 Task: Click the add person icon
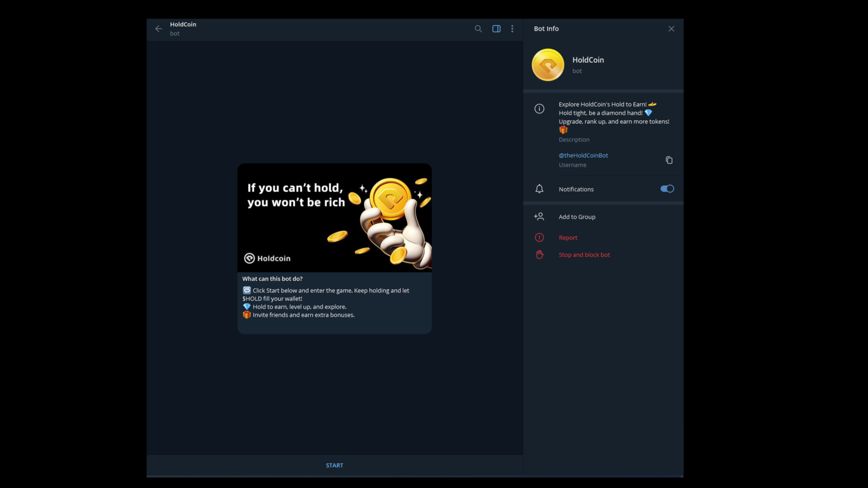coord(539,216)
